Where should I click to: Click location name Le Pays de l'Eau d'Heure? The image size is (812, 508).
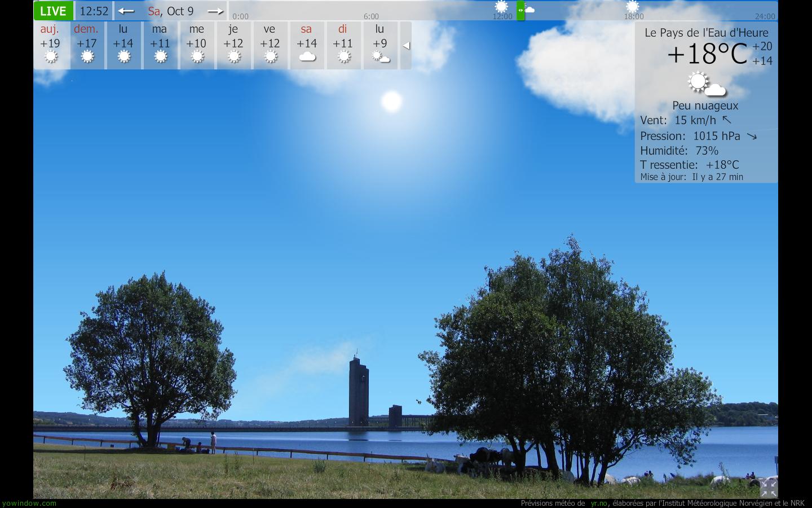(x=706, y=33)
